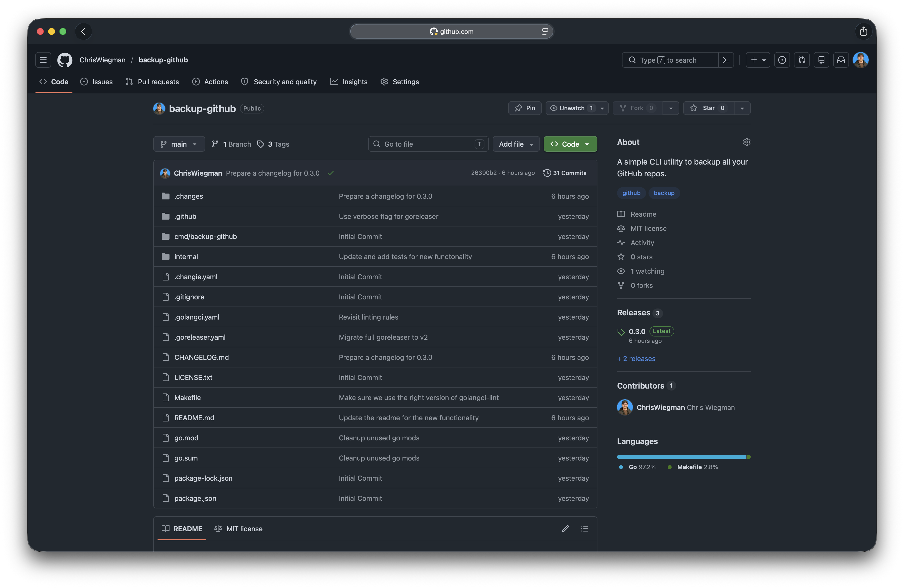Open the Activity link in About
This screenshot has height=588, width=904.
coord(642,243)
